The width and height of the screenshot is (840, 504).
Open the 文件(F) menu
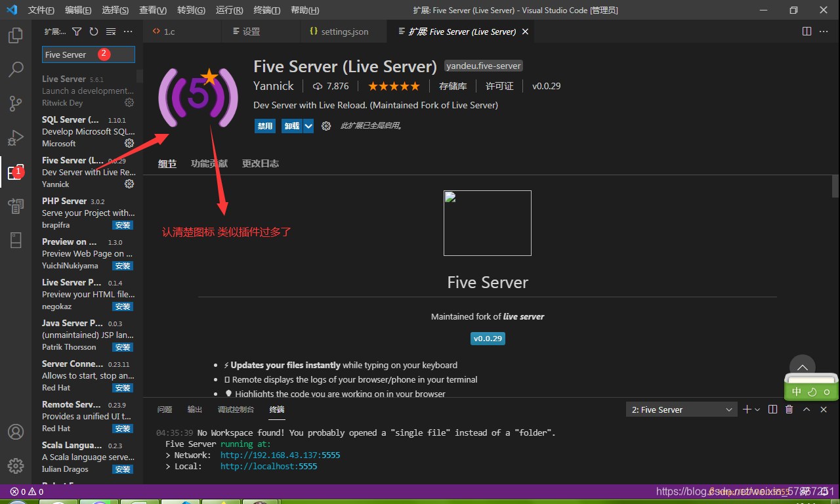(x=41, y=10)
